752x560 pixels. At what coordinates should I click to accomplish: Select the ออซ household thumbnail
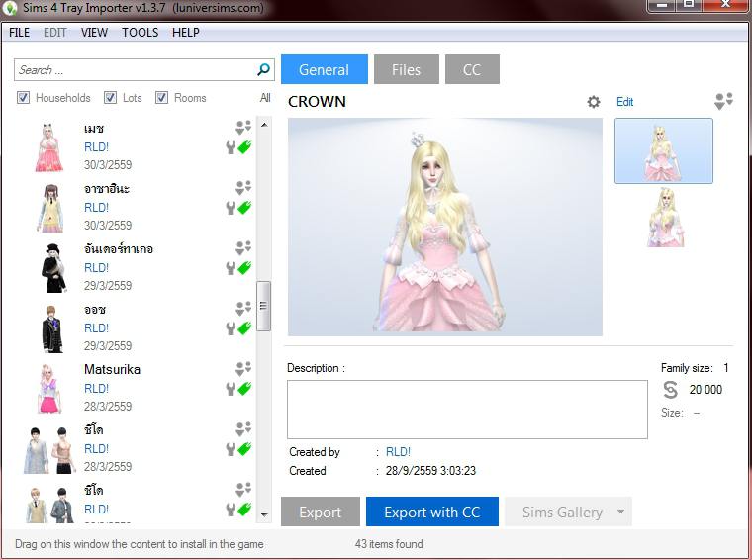pyautogui.click(x=51, y=328)
